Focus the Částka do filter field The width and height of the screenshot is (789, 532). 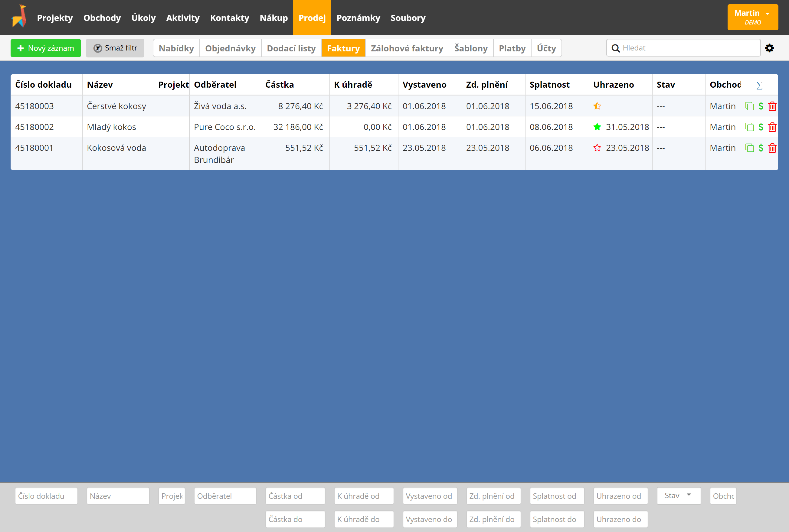tap(295, 519)
